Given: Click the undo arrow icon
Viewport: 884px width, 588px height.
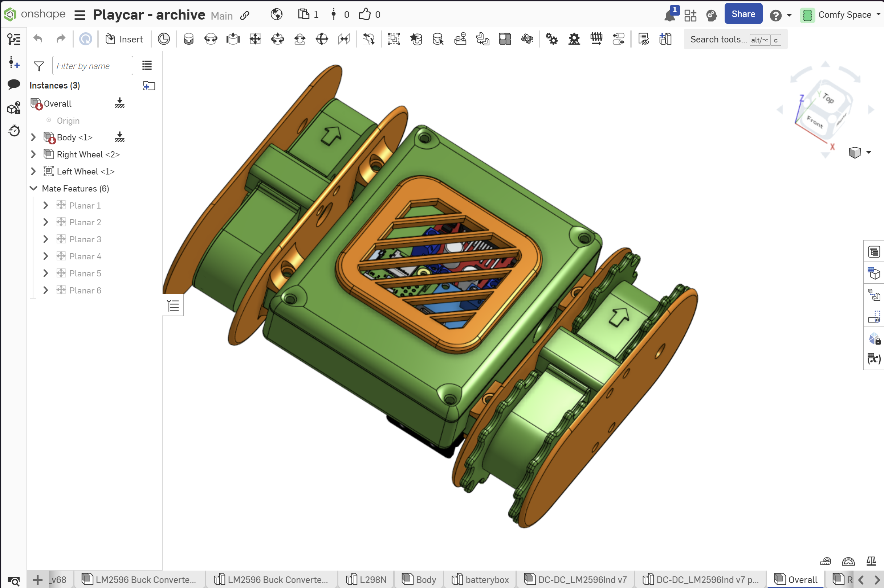Looking at the screenshot, I should coord(38,39).
